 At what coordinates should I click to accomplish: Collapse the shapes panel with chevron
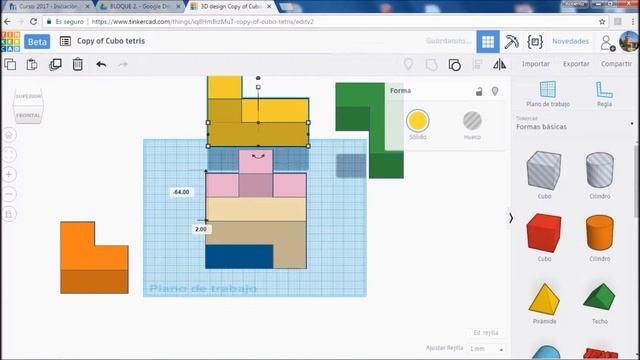[x=511, y=218]
